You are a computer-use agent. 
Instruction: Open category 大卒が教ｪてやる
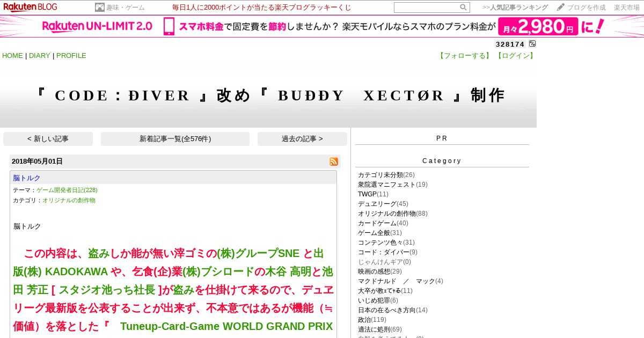click(x=379, y=291)
